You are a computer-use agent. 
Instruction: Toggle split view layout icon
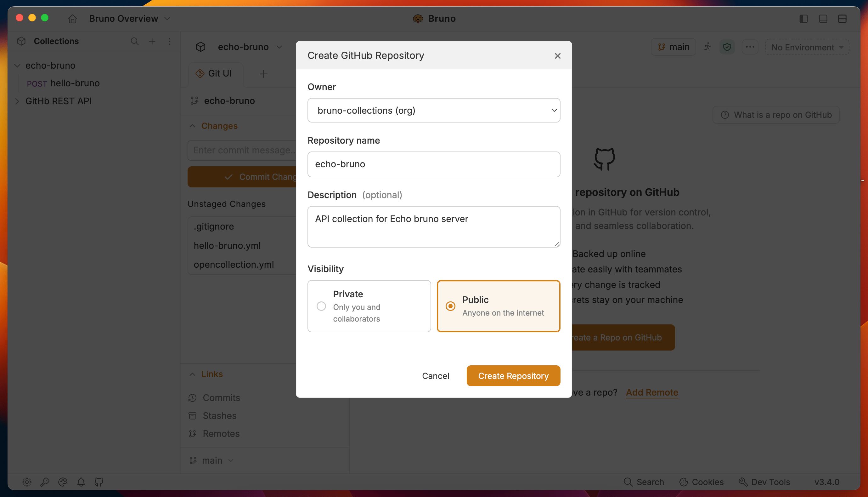coord(843,19)
